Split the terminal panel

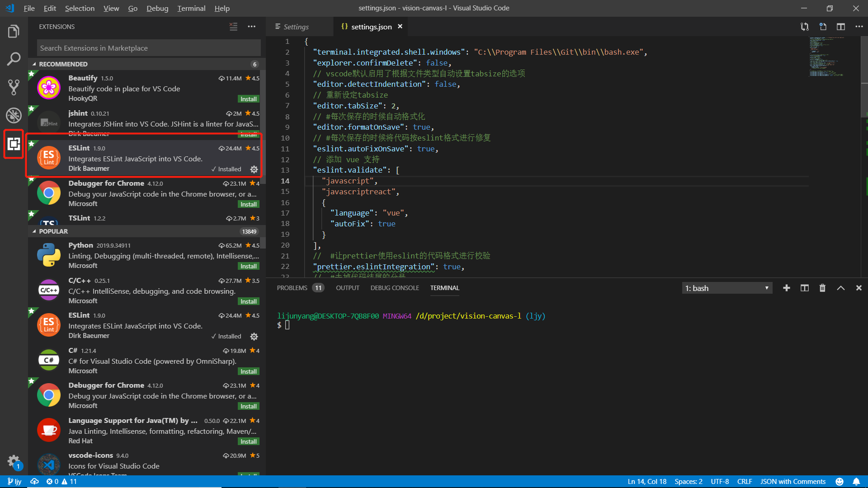(x=805, y=288)
